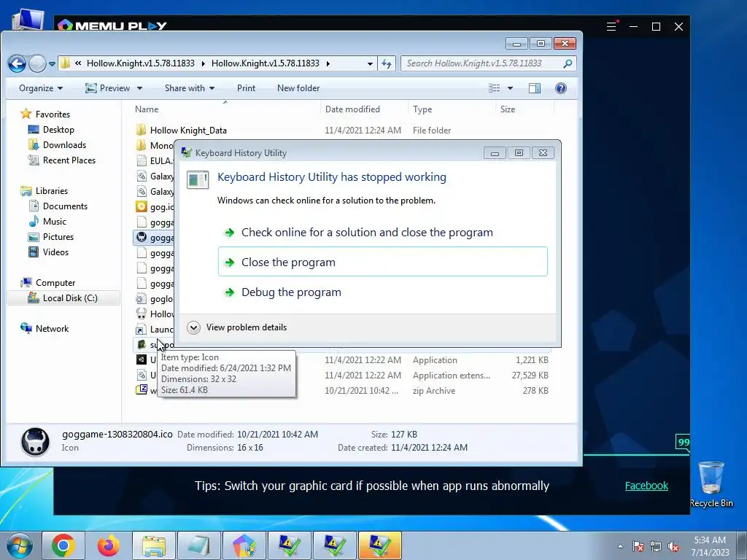The image size is (747, 560).
Task: Select Recent Places under Favorites
Action: (69, 160)
